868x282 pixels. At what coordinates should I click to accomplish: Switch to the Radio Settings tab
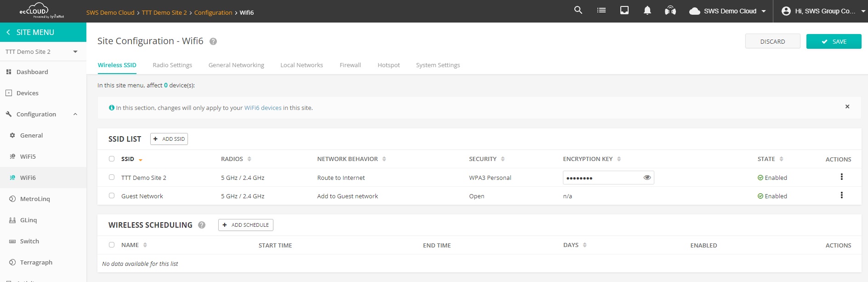coord(172,65)
